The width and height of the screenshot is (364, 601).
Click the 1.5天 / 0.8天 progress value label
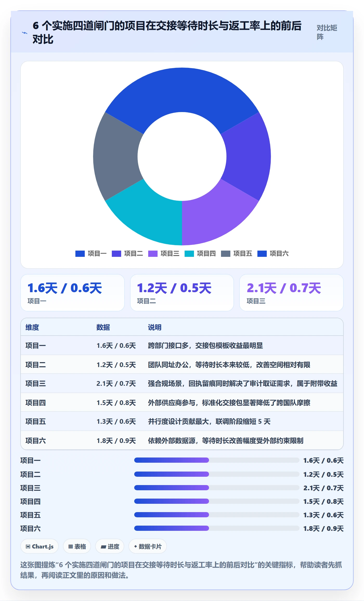pos(323,501)
